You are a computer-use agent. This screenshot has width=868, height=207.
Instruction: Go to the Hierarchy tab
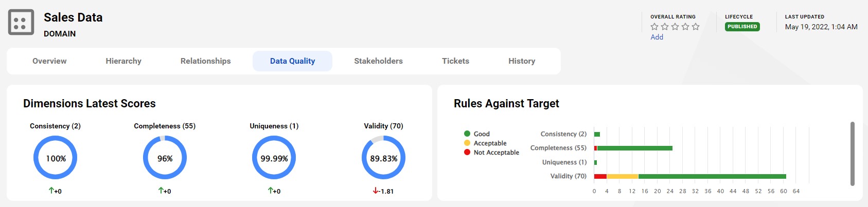(123, 61)
